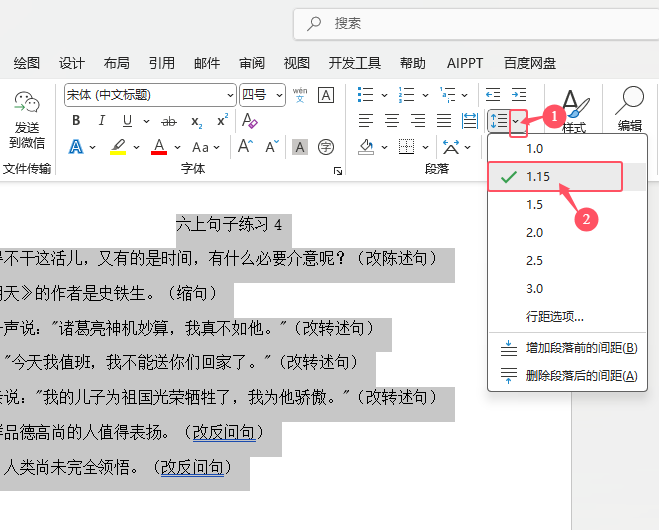Justify the text
659x530 pixels.
point(444,121)
